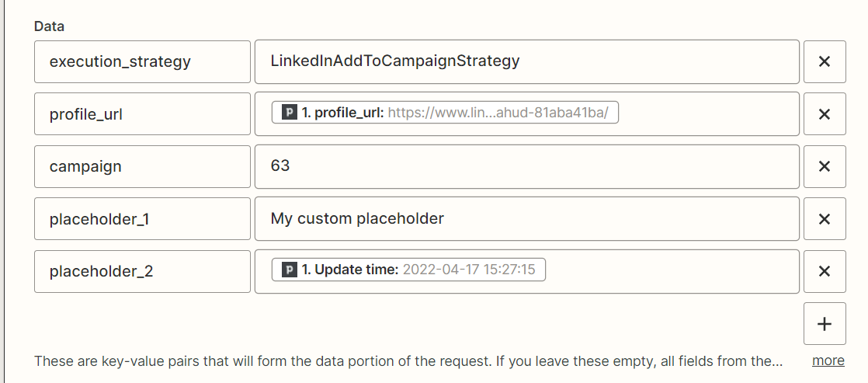The width and height of the screenshot is (868, 383).
Task: Click the placeholder_2 key field
Action: [142, 271]
